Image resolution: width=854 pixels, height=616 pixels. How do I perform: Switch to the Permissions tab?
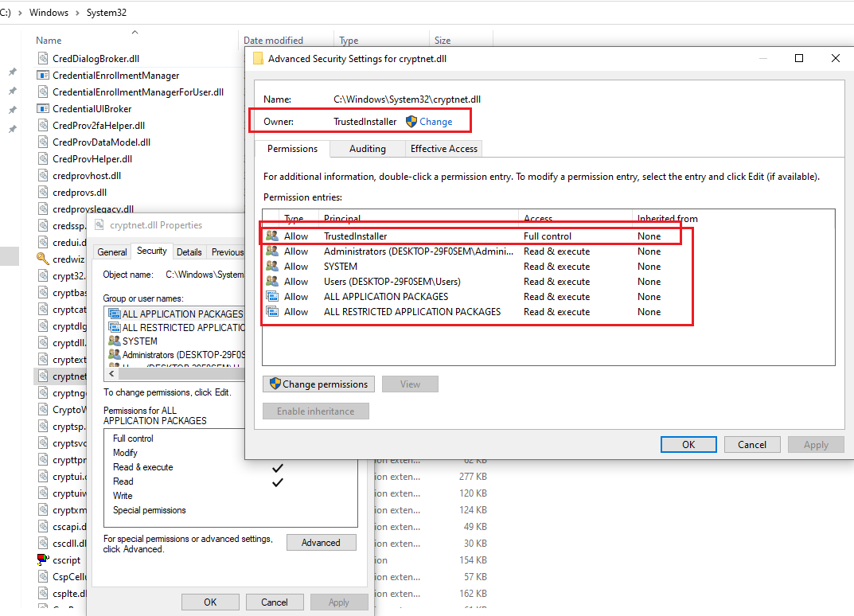tap(292, 149)
